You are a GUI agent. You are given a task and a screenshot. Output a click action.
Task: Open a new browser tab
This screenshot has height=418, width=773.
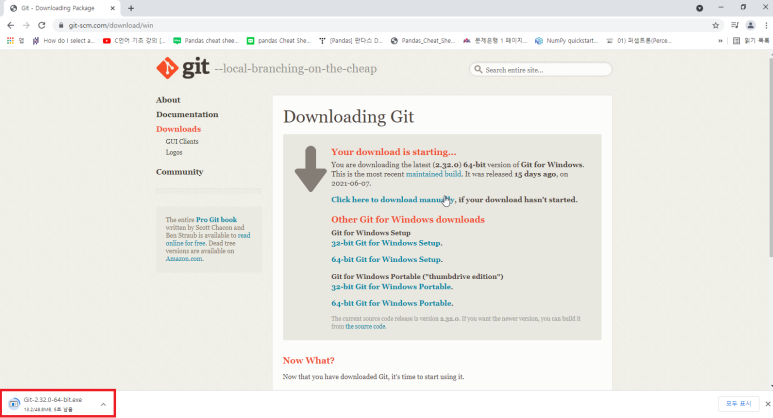[x=131, y=8]
